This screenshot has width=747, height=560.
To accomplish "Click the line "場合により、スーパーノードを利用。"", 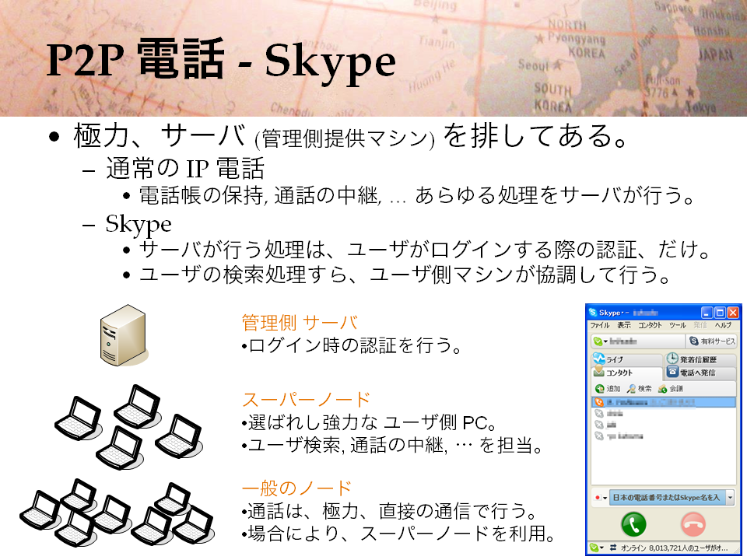I will pyautogui.click(x=398, y=534).
